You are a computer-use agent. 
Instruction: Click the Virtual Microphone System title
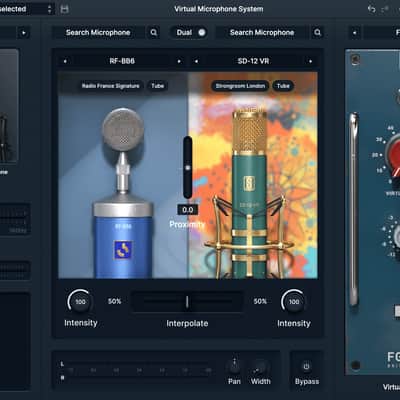[219, 9]
